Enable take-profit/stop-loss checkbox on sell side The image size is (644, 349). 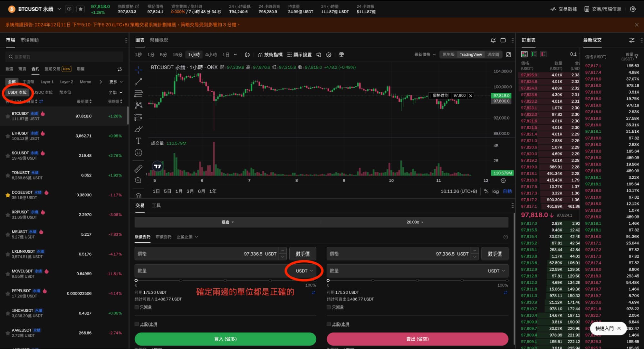coord(329,324)
